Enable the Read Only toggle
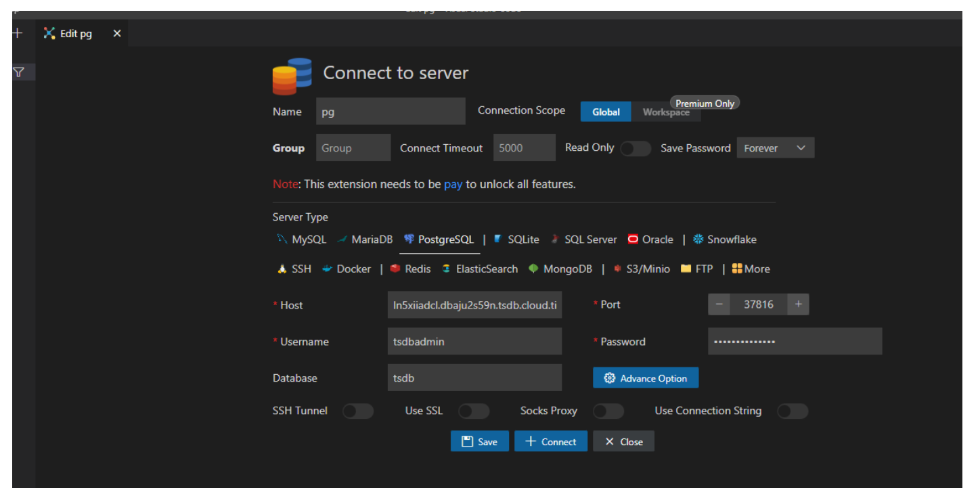The image size is (980, 498). pyautogui.click(x=635, y=149)
